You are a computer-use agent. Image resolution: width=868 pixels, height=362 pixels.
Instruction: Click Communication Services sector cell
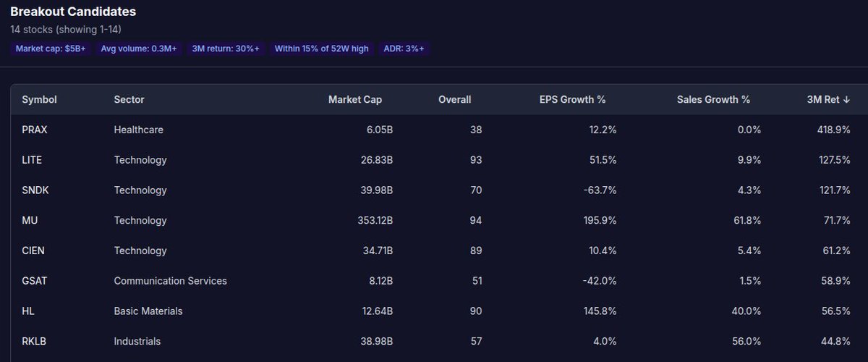click(x=171, y=281)
